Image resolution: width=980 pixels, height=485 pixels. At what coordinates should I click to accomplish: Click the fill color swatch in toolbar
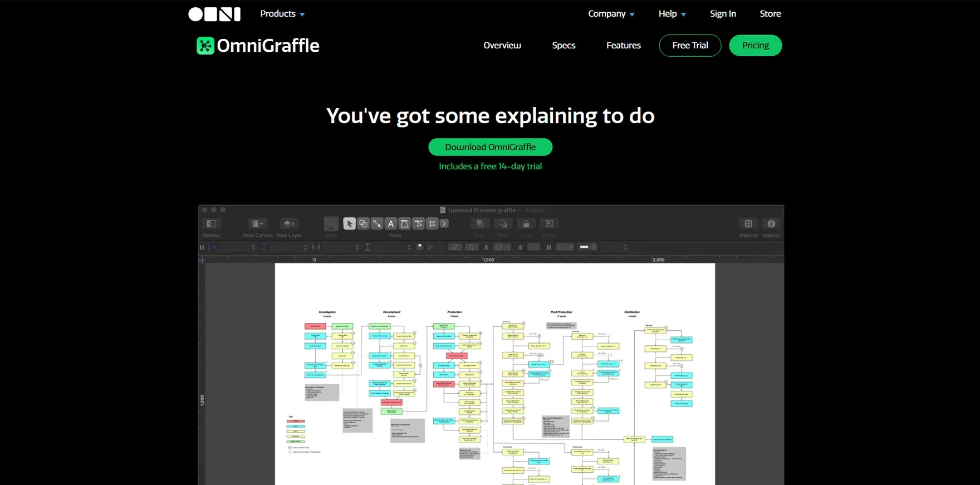coord(533,247)
